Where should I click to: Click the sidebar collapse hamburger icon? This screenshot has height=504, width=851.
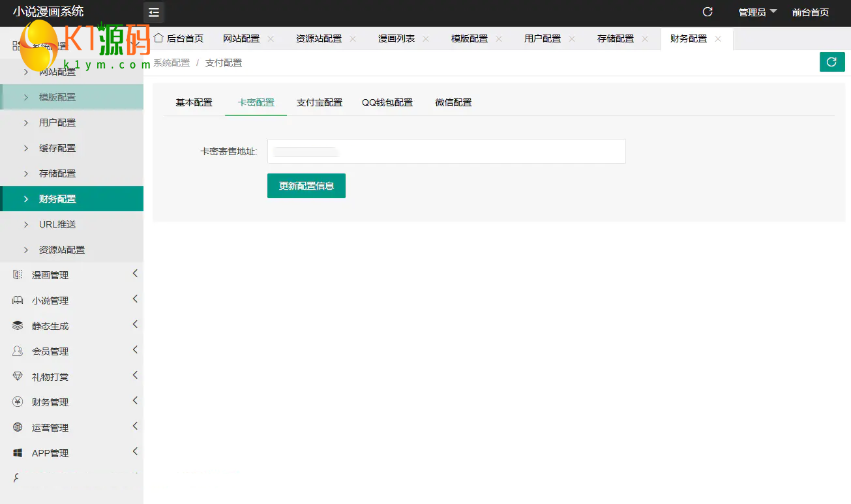pos(154,12)
